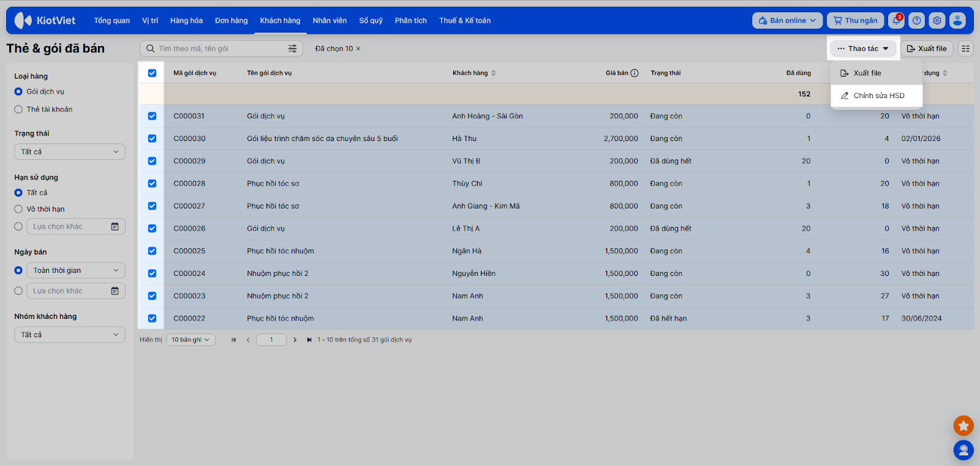Open the Hàng hóa menu

pos(186,21)
